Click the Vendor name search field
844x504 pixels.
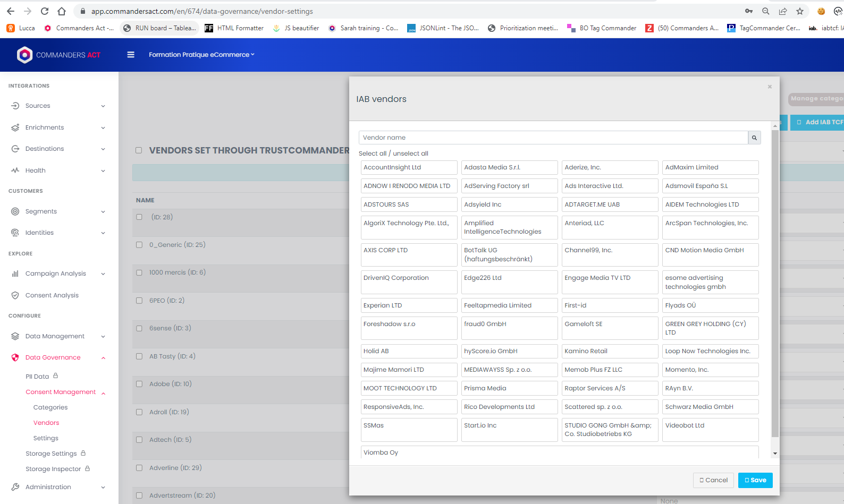[x=553, y=138]
